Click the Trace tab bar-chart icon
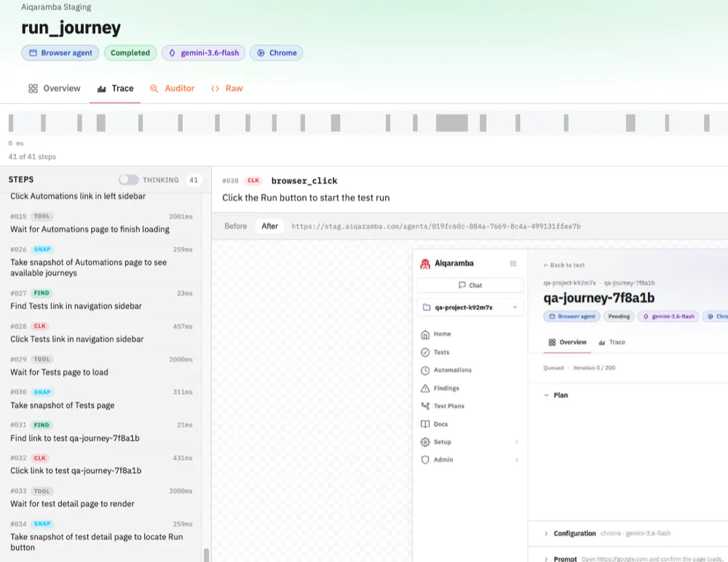 (x=101, y=89)
